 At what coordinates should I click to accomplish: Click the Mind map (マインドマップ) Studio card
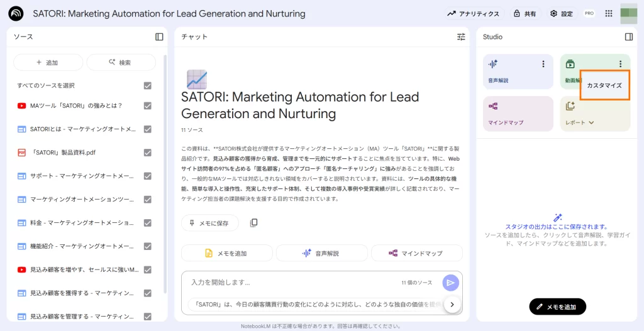518,114
